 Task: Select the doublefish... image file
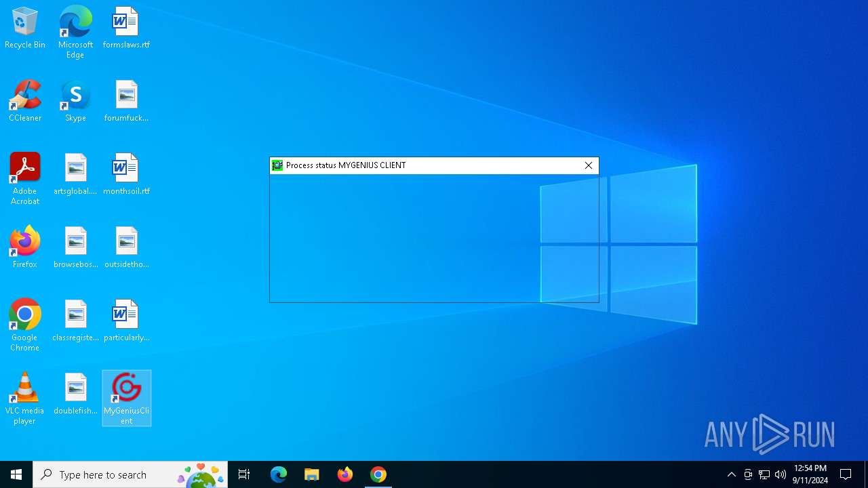(x=75, y=394)
